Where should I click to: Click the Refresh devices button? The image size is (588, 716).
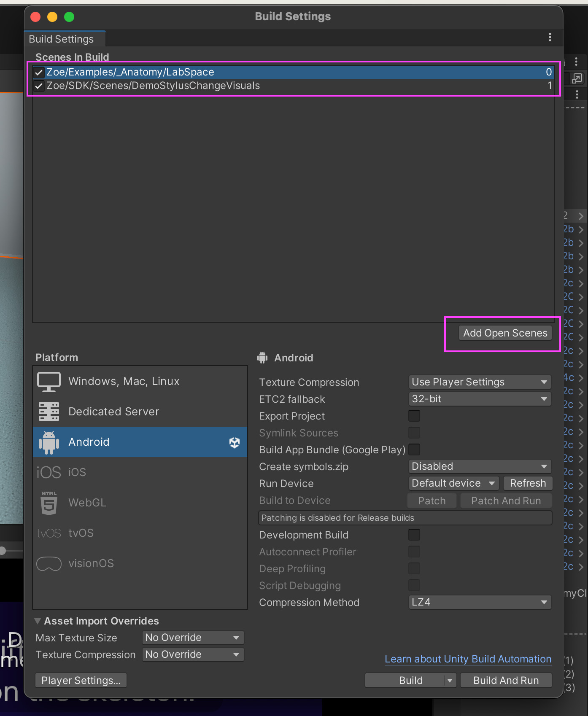coord(528,483)
